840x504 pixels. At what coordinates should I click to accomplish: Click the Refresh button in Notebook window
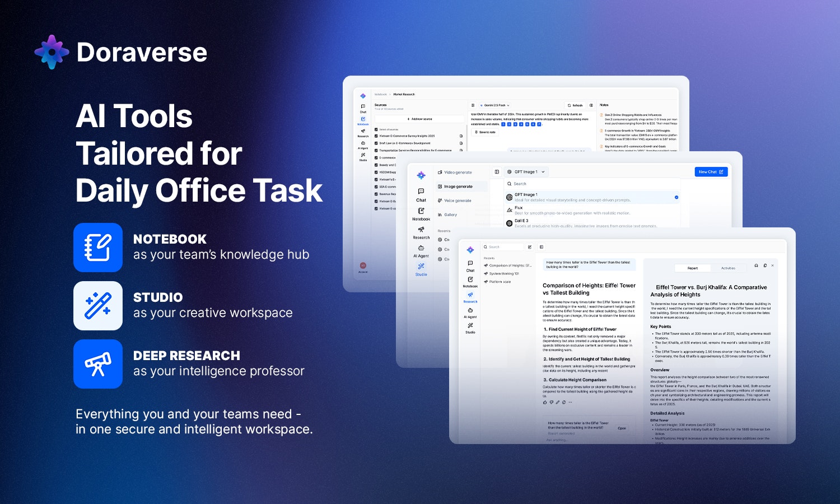click(x=575, y=105)
